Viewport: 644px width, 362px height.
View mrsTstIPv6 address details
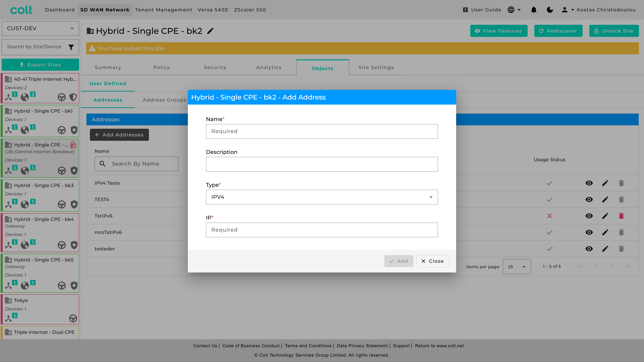pyautogui.click(x=589, y=232)
